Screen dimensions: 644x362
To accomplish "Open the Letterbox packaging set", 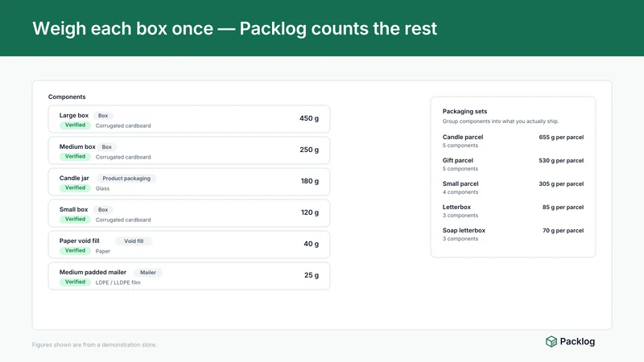I will tap(513, 211).
